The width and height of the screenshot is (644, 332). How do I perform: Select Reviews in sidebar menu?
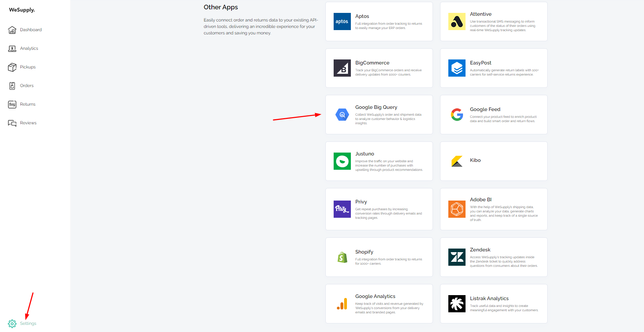(28, 123)
